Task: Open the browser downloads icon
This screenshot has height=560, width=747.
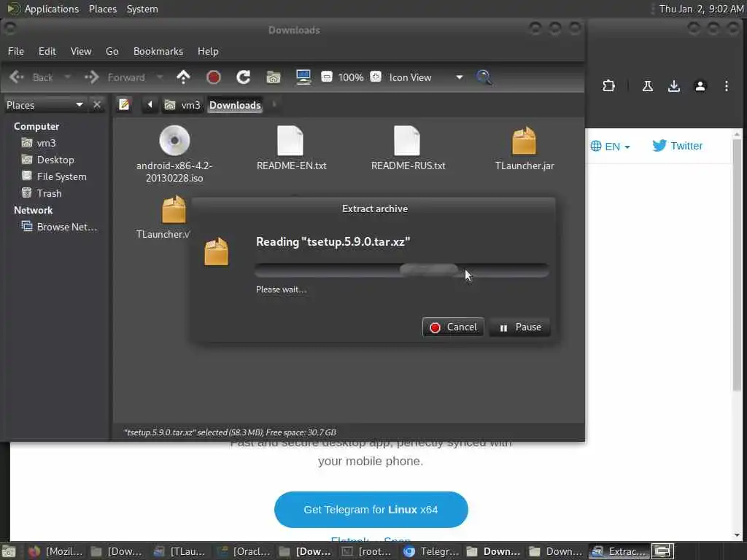Action: [x=673, y=86]
